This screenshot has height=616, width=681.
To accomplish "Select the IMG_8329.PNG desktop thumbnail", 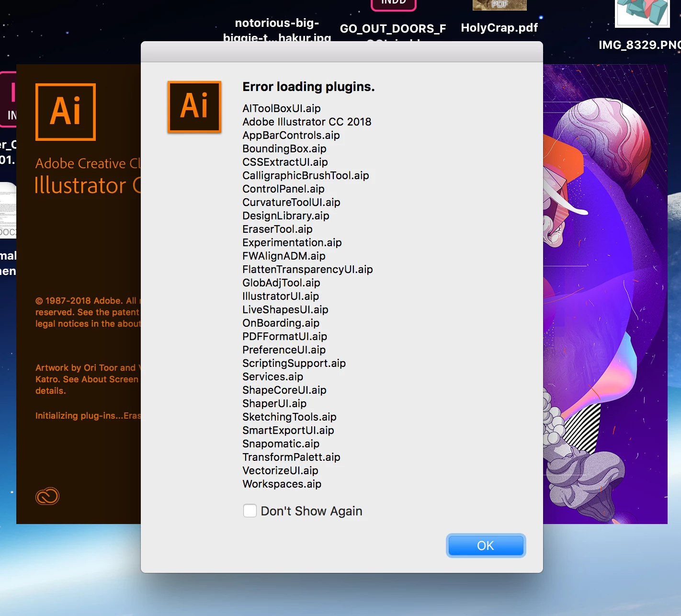I will (x=642, y=13).
